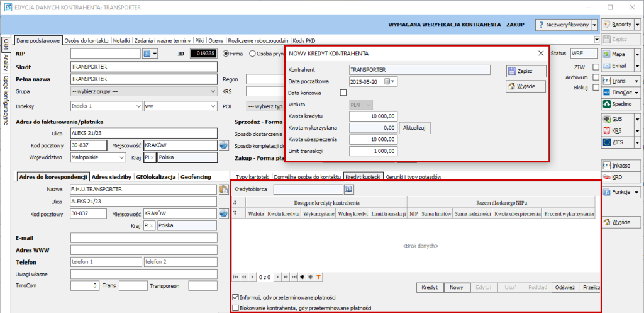Check the Blokuj checkbox
This screenshot has width=644, height=313.
596,88
